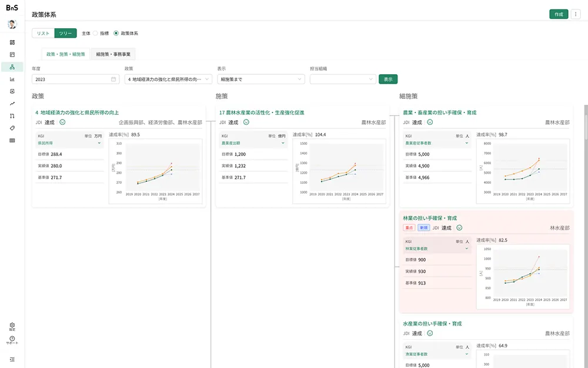Open the trend line icon in sidebar
Screen dimensions: 588x368
pos(12,104)
